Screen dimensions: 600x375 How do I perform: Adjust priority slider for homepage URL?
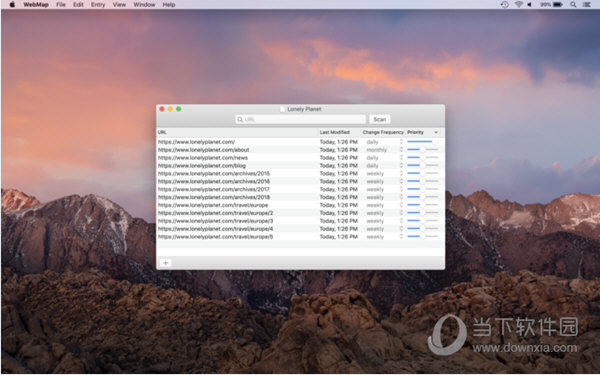pos(422,142)
